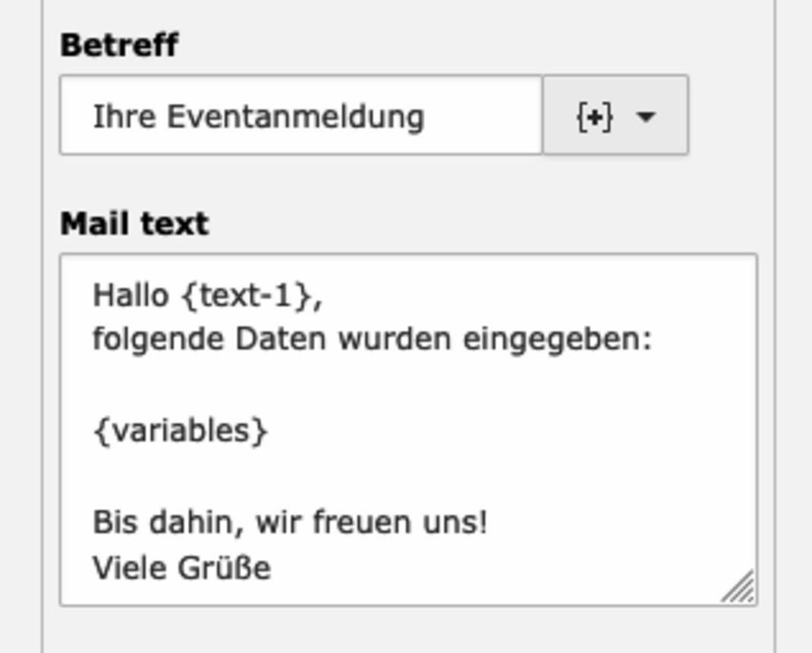Image resolution: width=812 pixels, height=653 pixels.
Task: Click the word 'Ihre' in the subject field
Action: [x=124, y=116]
